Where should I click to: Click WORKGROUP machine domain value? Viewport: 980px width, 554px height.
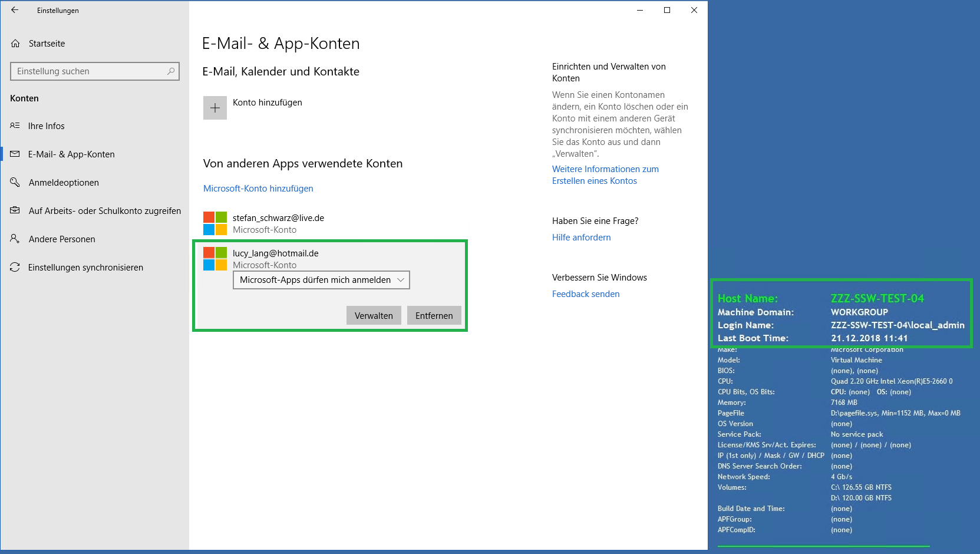859,312
